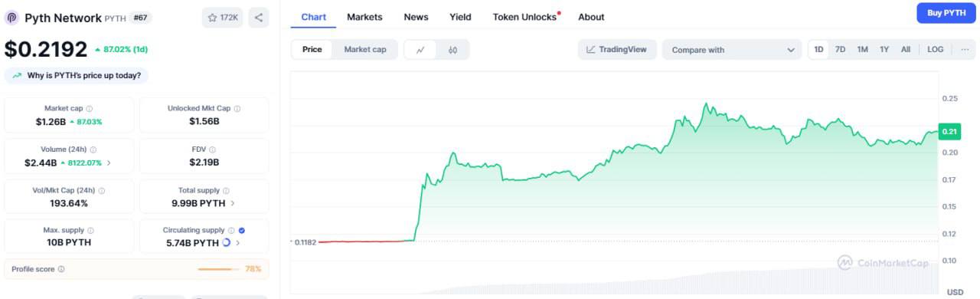This screenshot has height=299, width=980.
Task: Click the Profile score progress bar
Action: pos(219,269)
